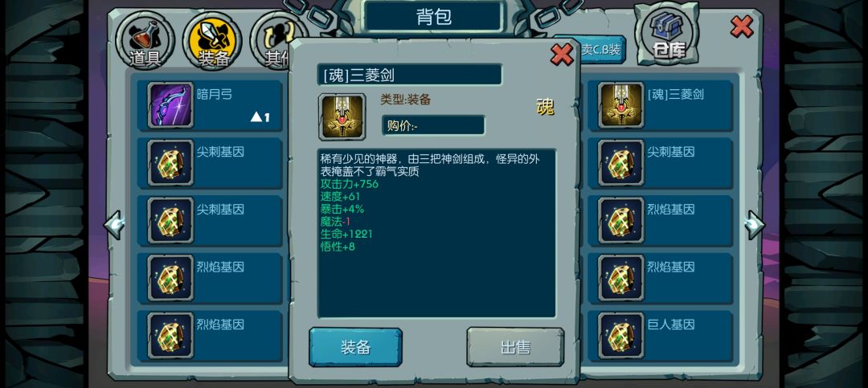Select the last 烈焰基因 icon in left column

point(170,336)
